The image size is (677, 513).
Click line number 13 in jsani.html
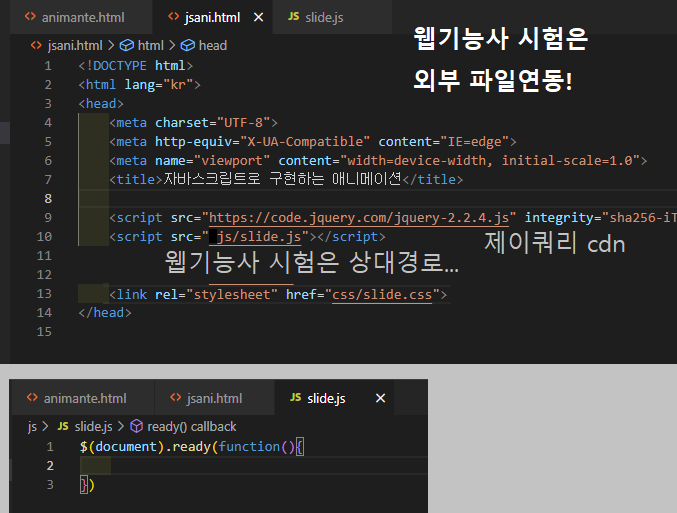[x=44, y=294]
